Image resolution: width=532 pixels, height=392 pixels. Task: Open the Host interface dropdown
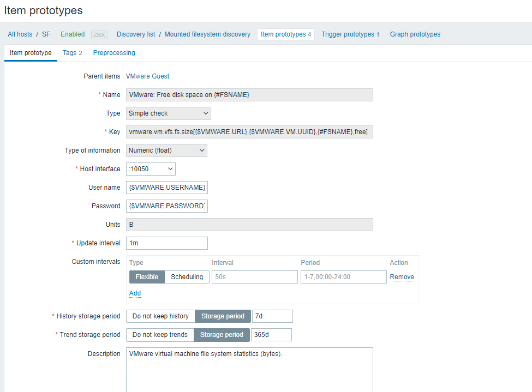151,169
